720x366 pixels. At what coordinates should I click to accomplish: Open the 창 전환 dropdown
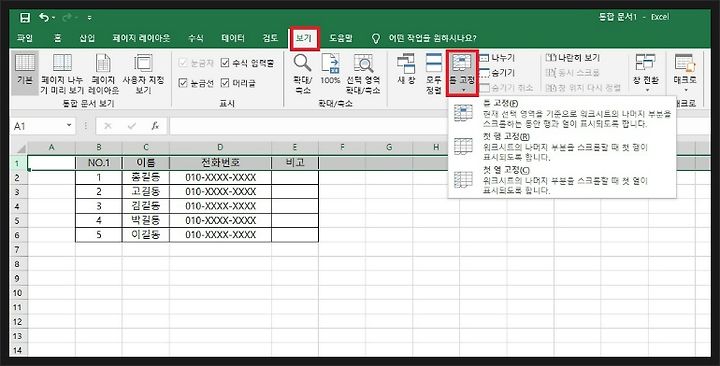pos(645,73)
